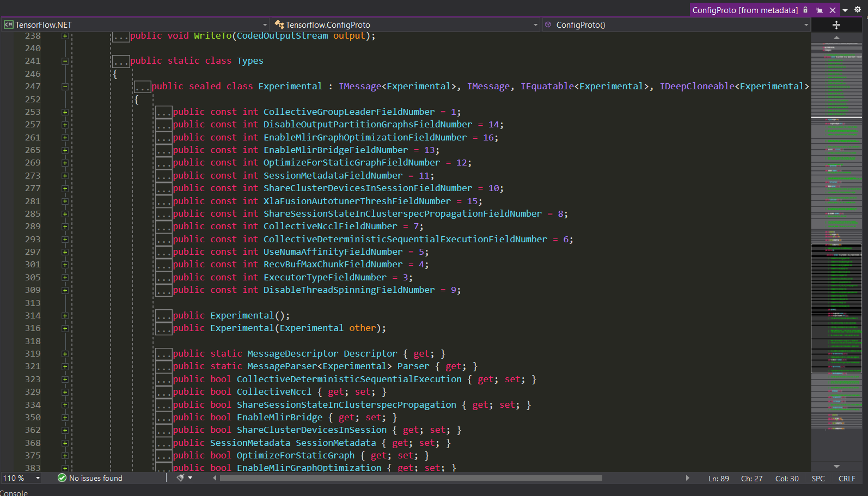Viewport: 868px width, 496px height.
Task: Expand collapsed block before Experimental() constructor
Action: coord(163,316)
